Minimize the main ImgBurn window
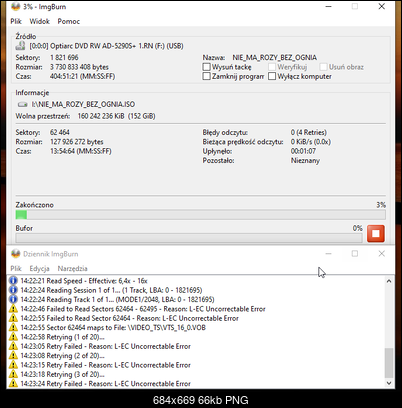 point(328,6)
